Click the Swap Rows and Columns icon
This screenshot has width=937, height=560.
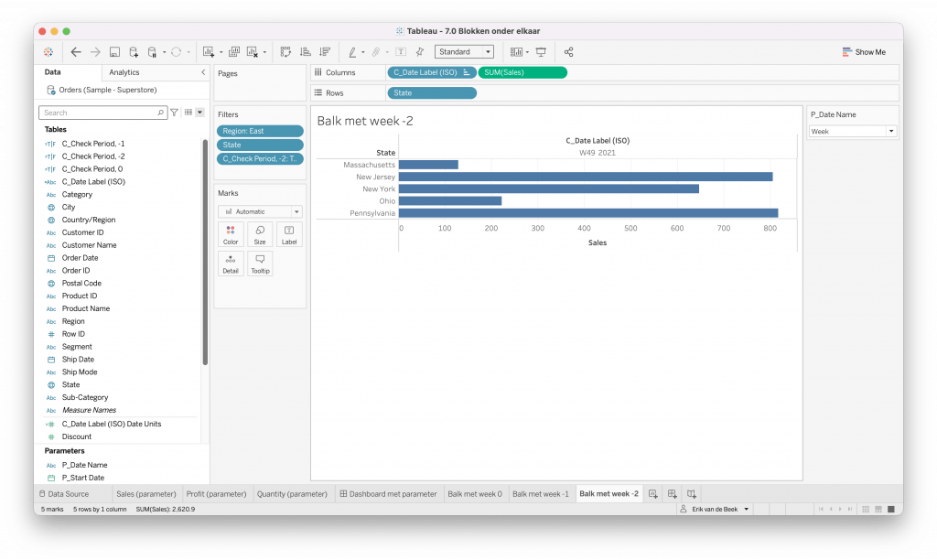[285, 52]
